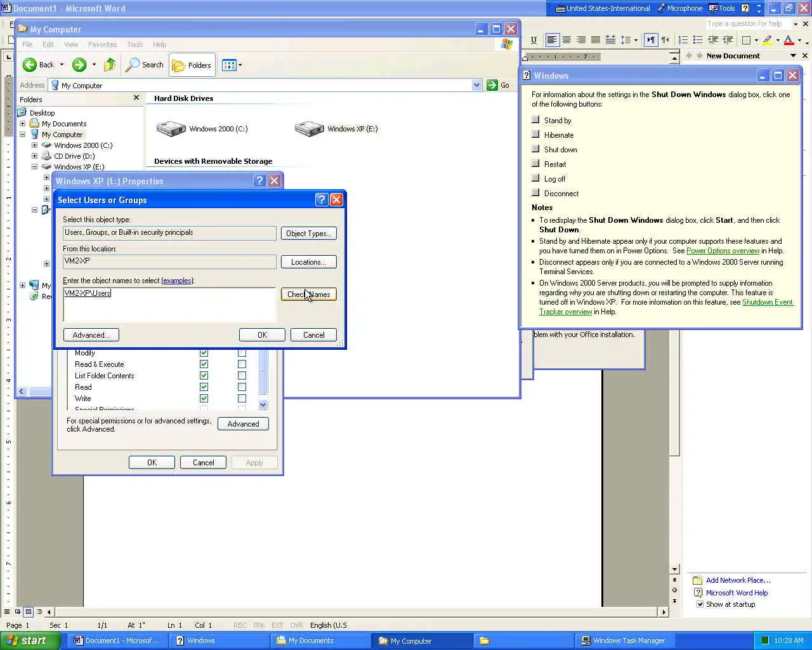Image resolution: width=812 pixels, height=650 pixels.
Task: Click the object names input field
Action: [x=169, y=305]
